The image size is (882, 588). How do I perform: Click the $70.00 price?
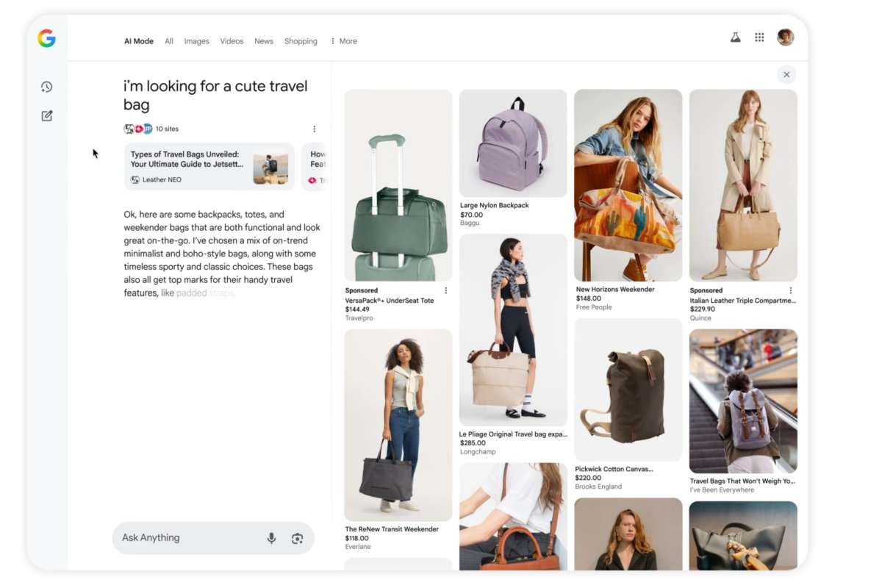click(x=471, y=215)
